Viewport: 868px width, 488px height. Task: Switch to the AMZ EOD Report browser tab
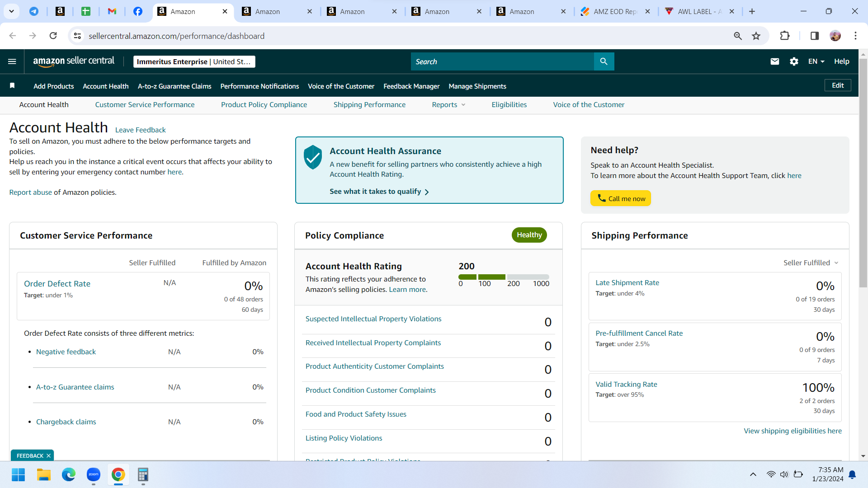click(x=615, y=11)
